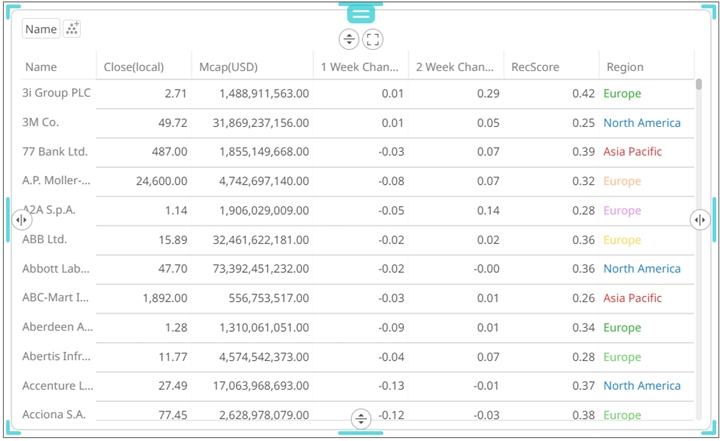The height and width of the screenshot is (441, 720).
Task: Click the right edge horizontal resize handle
Action: (x=699, y=220)
